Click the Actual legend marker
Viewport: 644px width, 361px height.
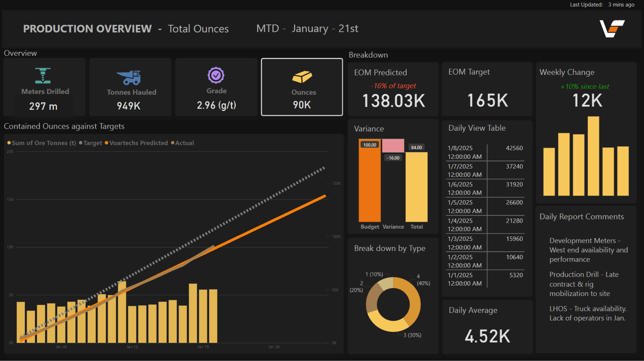coord(173,143)
